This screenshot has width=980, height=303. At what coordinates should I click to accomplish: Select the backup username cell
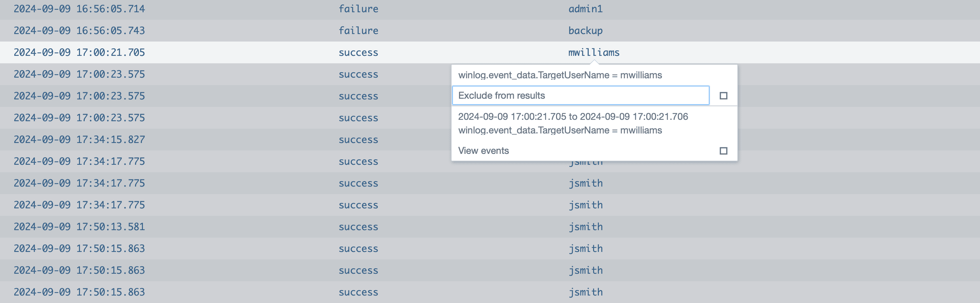(585, 31)
